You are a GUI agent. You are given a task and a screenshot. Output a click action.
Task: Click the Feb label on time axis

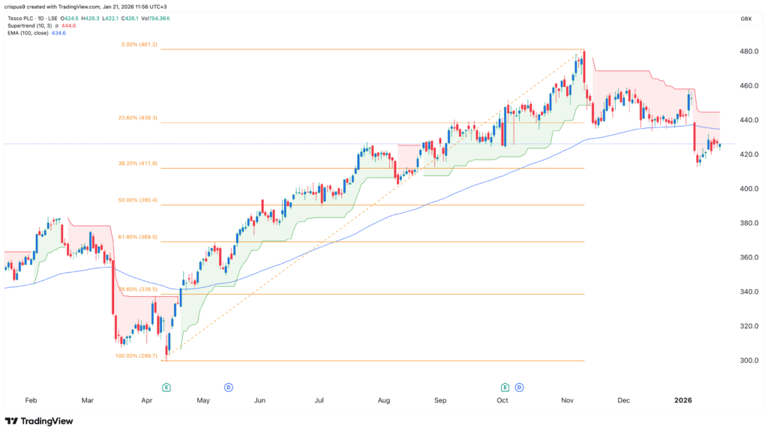[x=31, y=400]
